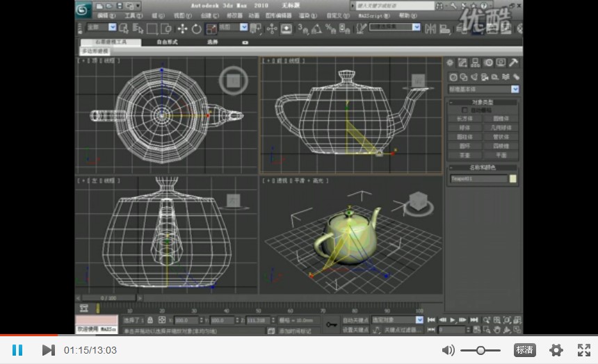Toggle the Spinner Snap button

click(x=344, y=28)
